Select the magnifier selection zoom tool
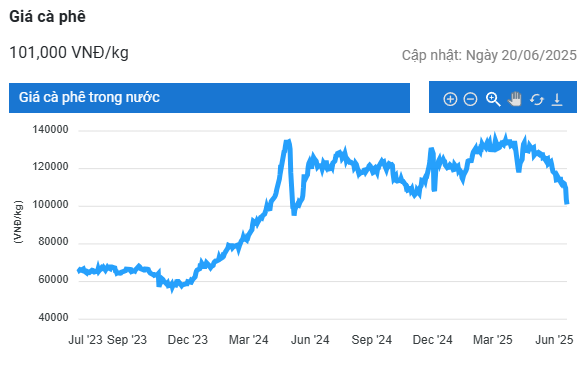This screenshot has height=368, width=588. [493, 99]
